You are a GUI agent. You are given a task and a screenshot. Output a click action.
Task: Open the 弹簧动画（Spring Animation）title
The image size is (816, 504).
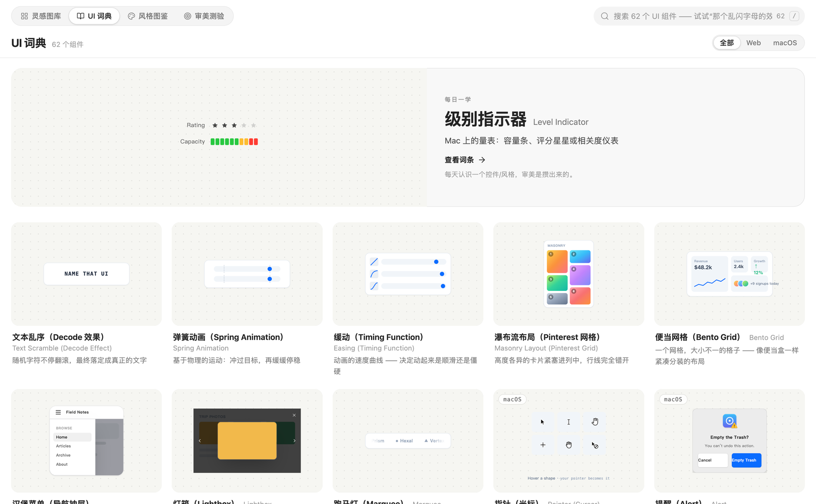tap(228, 337)
